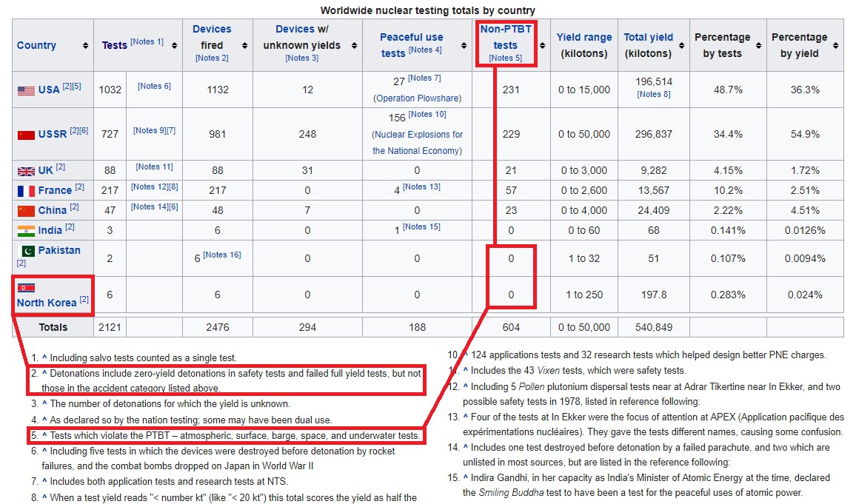Click the Pakistan flag icon
The width and height of the screenshot is (856, 504).
pyautogui.click(x=28, y=251)
